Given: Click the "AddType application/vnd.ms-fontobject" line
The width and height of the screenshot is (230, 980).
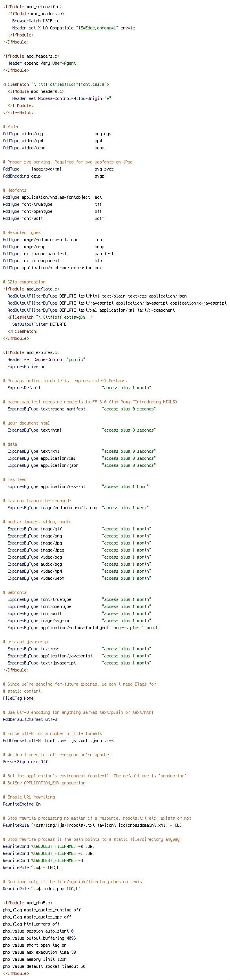Looking at the screenshot, I should (52, 197).
